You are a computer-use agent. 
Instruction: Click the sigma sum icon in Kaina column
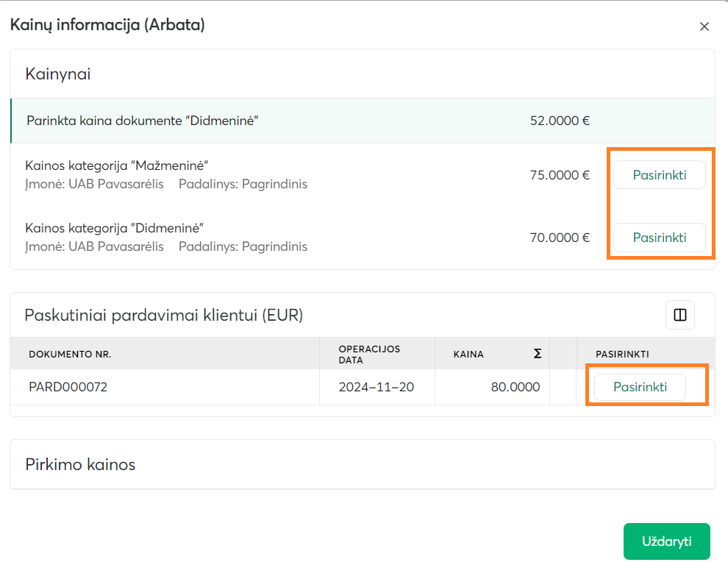click(x=538, y=354)
